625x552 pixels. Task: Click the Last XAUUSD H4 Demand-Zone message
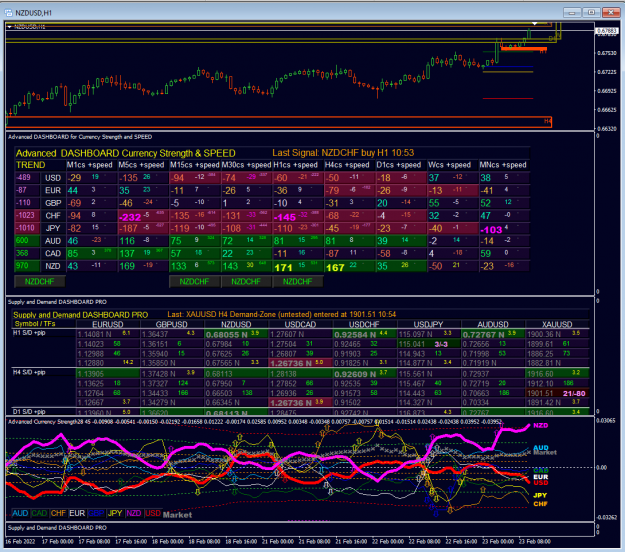tap(281, 314)
